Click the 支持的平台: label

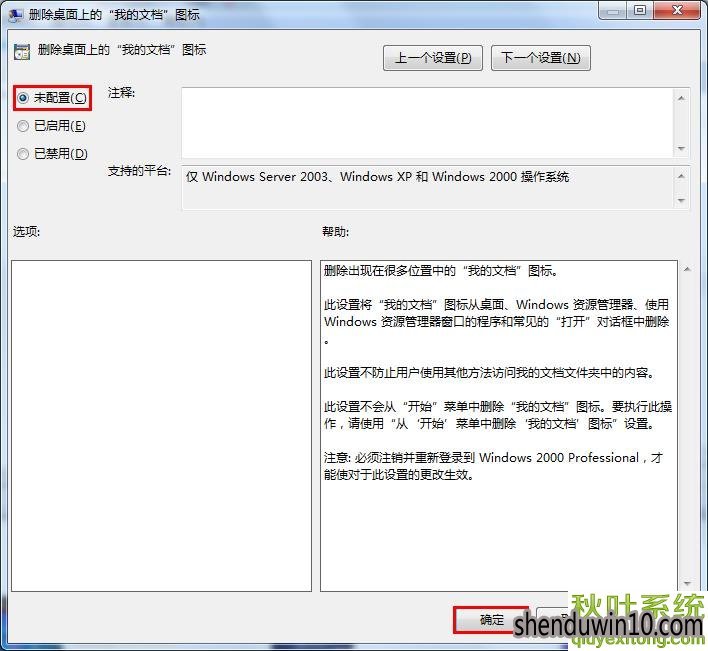[140, 171]
